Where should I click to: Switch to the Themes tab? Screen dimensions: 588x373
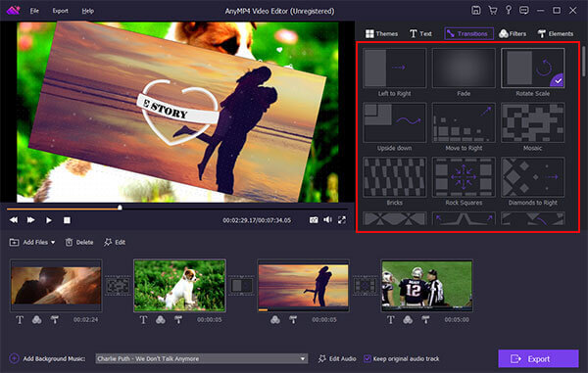click(x=382, y=33)
